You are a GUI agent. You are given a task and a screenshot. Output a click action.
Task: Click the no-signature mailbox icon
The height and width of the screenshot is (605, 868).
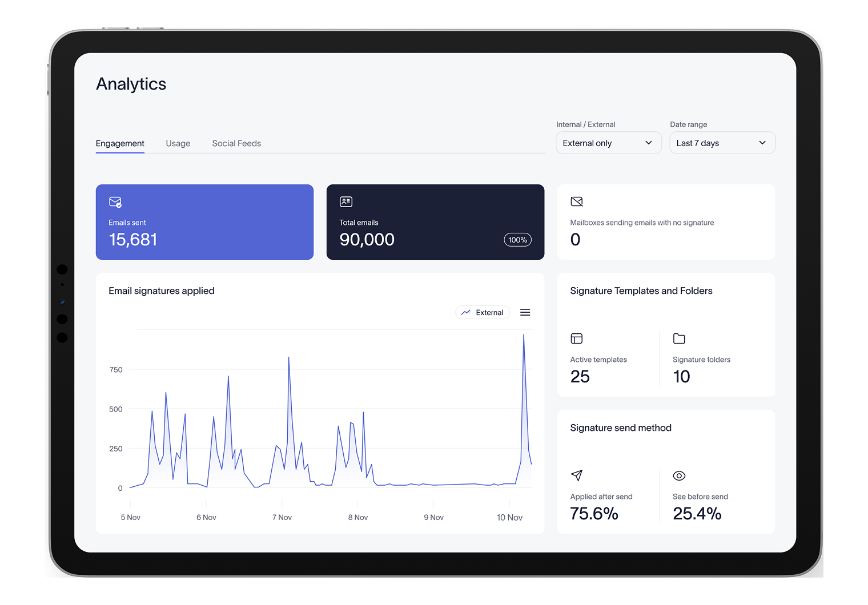pos(577,201)
